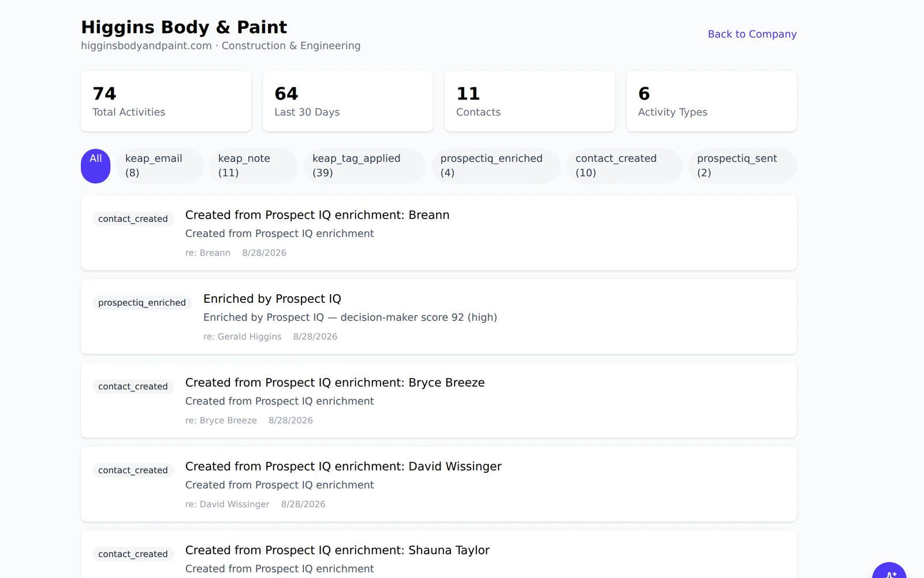This screenshot has height=578, width=924.
Task: Click 're: Breann' contact reference
Action: tap(208, 253)
